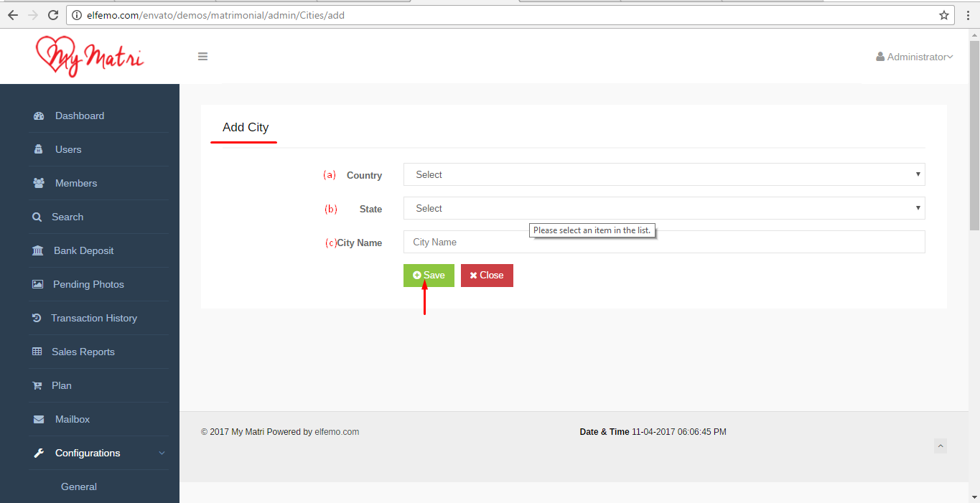Click the Sales Reports table icon
980x503 pixels.
pos(37,352)
